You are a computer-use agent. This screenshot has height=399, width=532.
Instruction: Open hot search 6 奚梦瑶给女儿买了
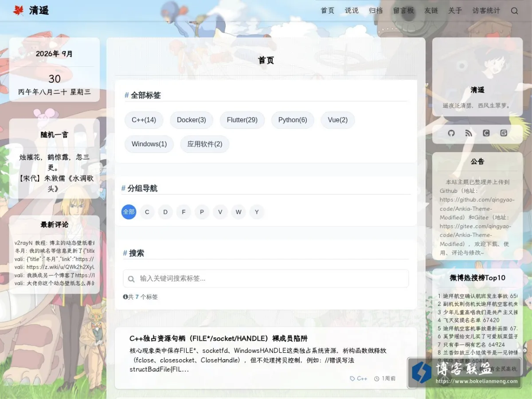477,336
